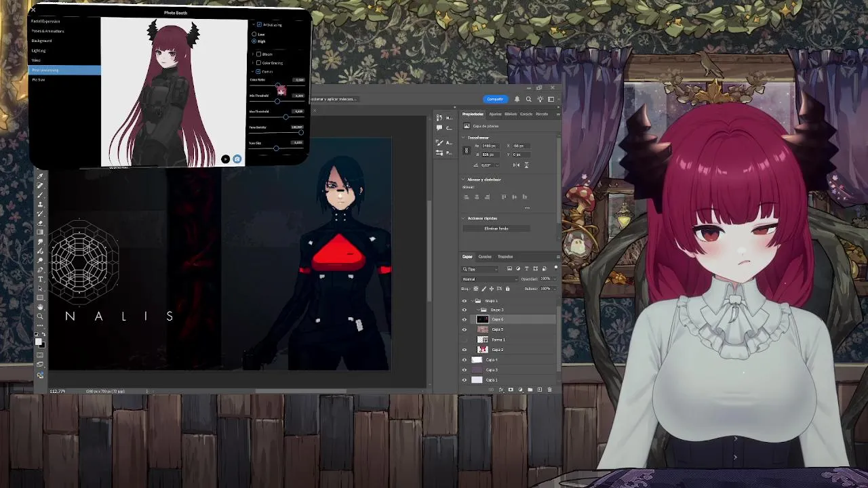Filter layers by adjustment layers icon
This screenshot has height=488, width=868.
point(518,268)
